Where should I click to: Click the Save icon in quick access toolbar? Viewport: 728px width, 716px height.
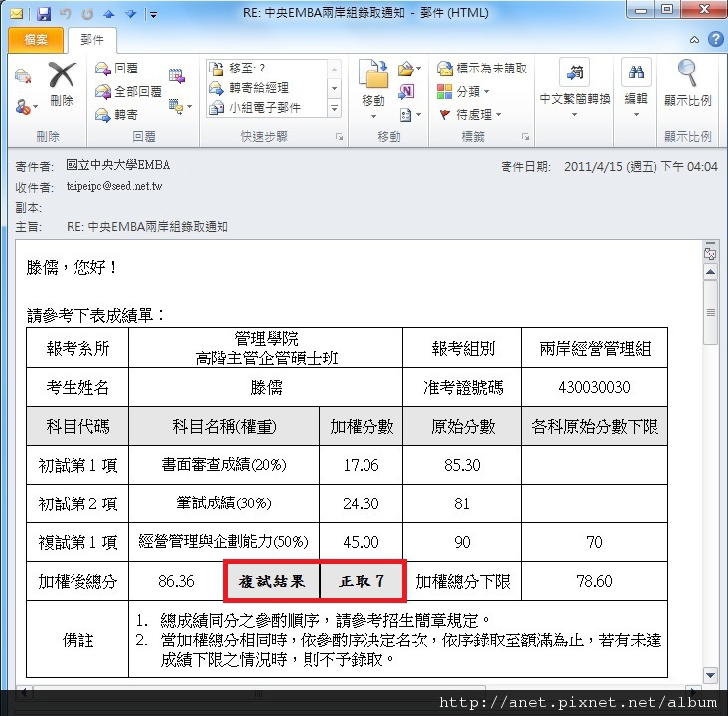click(43, 14)
